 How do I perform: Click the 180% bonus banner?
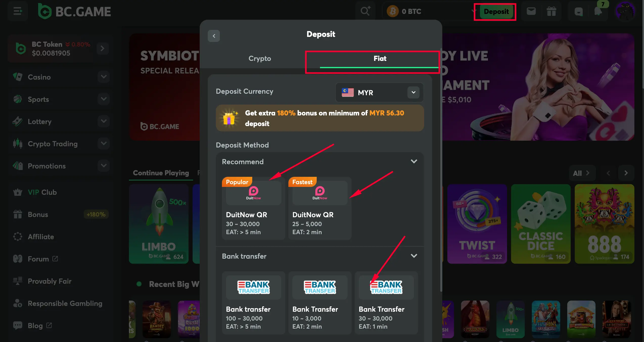click(320, 118)
